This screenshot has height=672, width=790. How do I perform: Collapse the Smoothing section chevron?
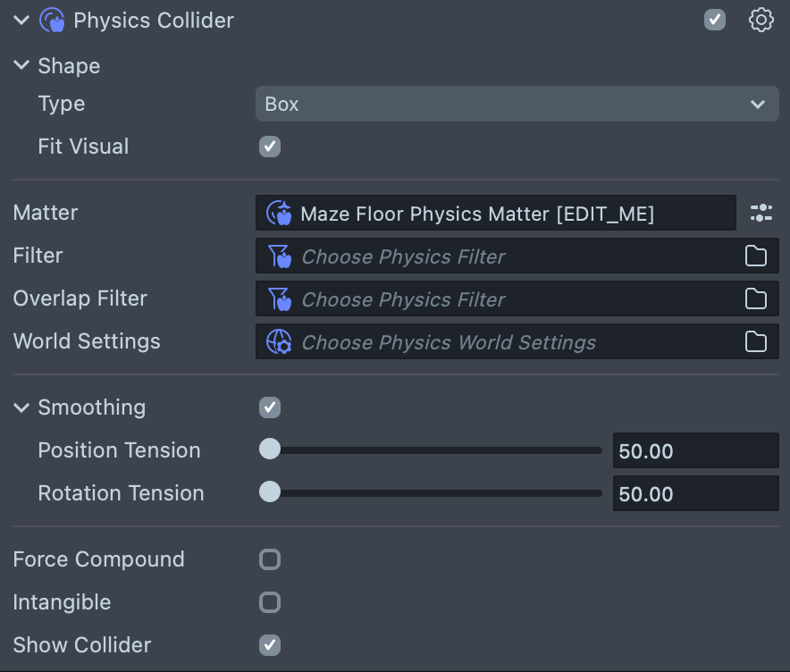[21, 407]
